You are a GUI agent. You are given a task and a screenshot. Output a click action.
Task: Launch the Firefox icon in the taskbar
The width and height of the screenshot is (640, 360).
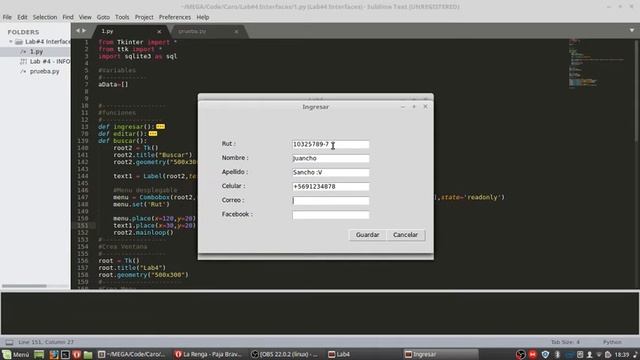(x=53, y=354)
